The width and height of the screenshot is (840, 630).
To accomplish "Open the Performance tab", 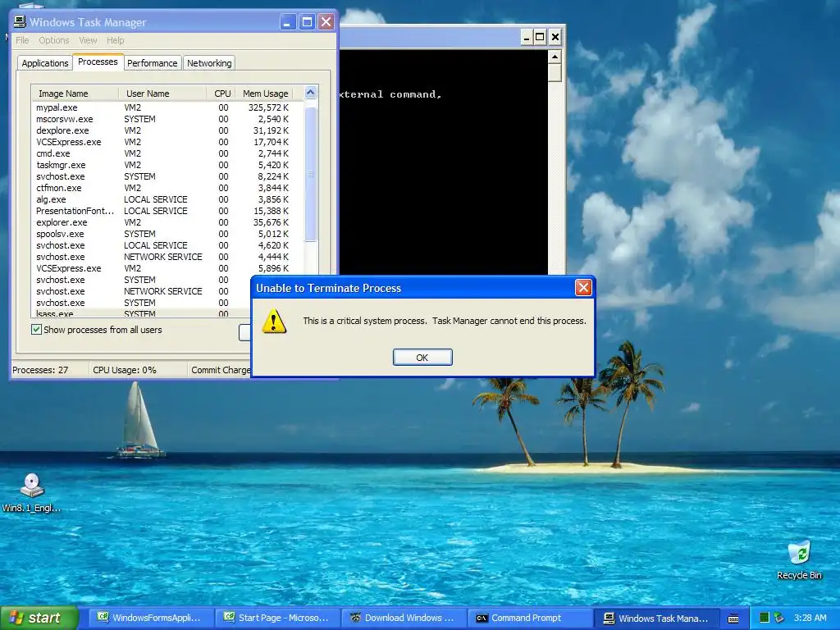I will [x=152, y=63].
